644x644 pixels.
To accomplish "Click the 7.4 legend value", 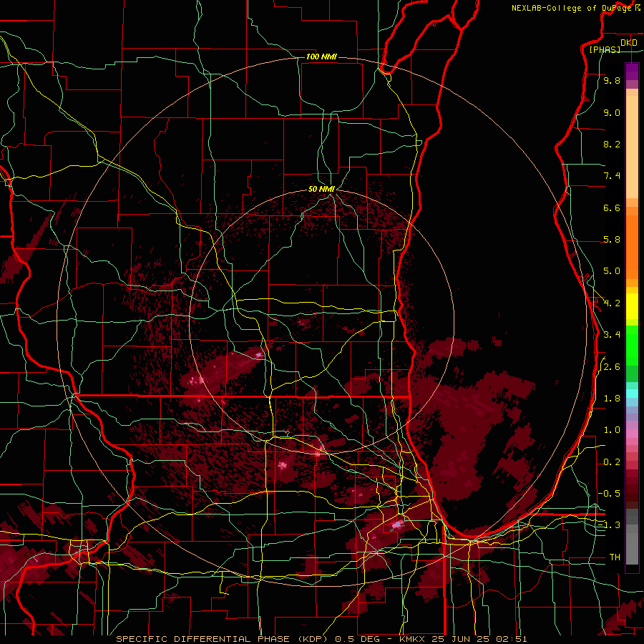I will point(612,176).
